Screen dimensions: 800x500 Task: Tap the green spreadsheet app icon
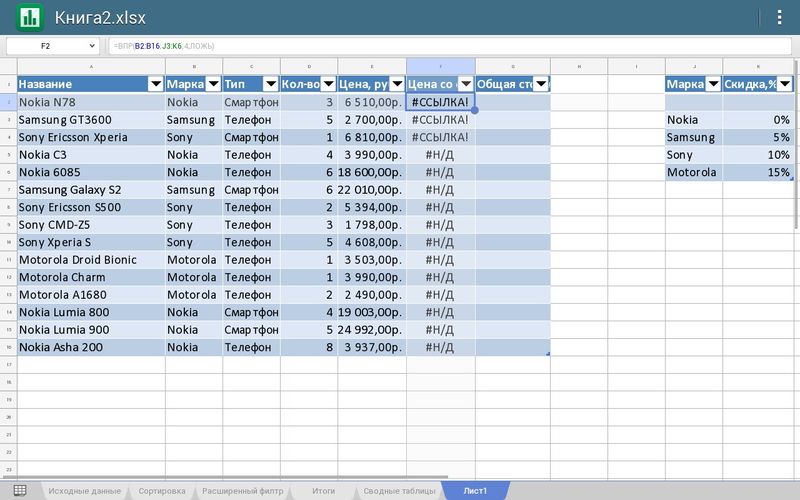(30, 17)
